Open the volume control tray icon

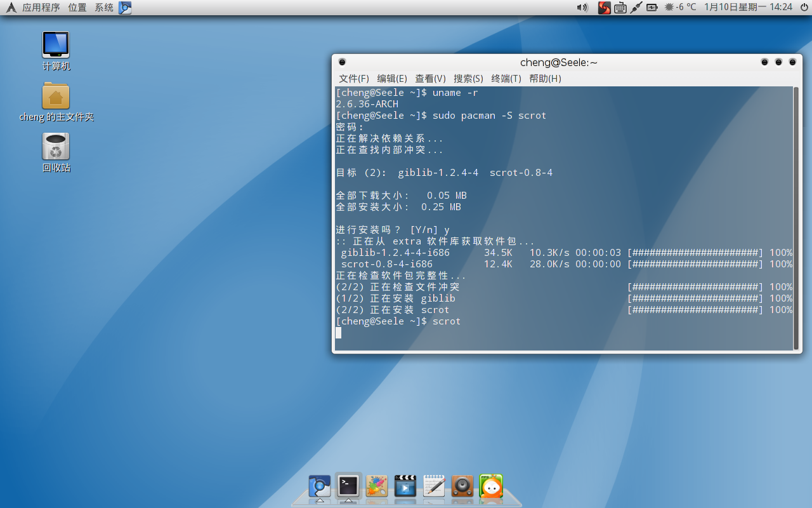[582, 8]
